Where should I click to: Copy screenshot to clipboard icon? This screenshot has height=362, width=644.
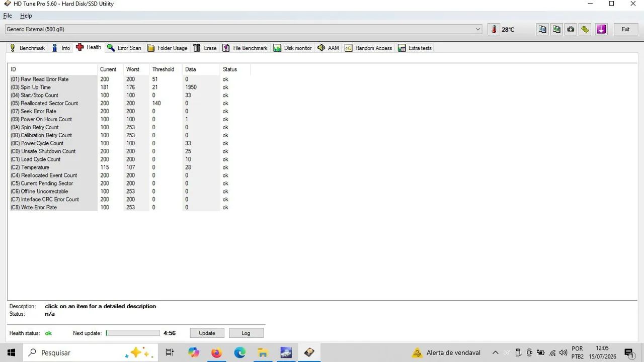pyautogui.click(x=556, y=29)
